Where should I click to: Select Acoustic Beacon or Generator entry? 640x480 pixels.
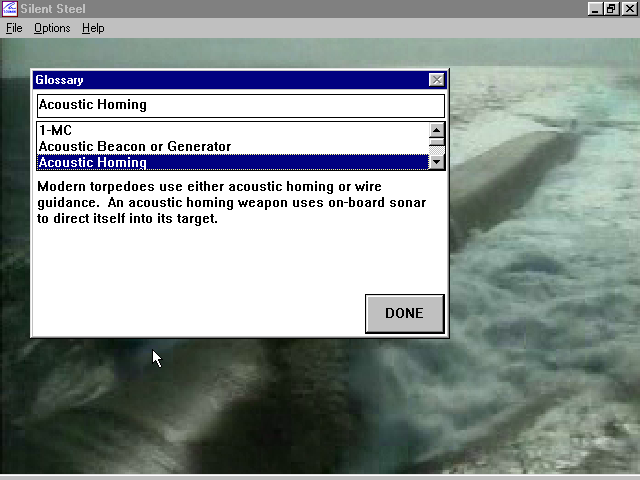(x=233, y=146)
